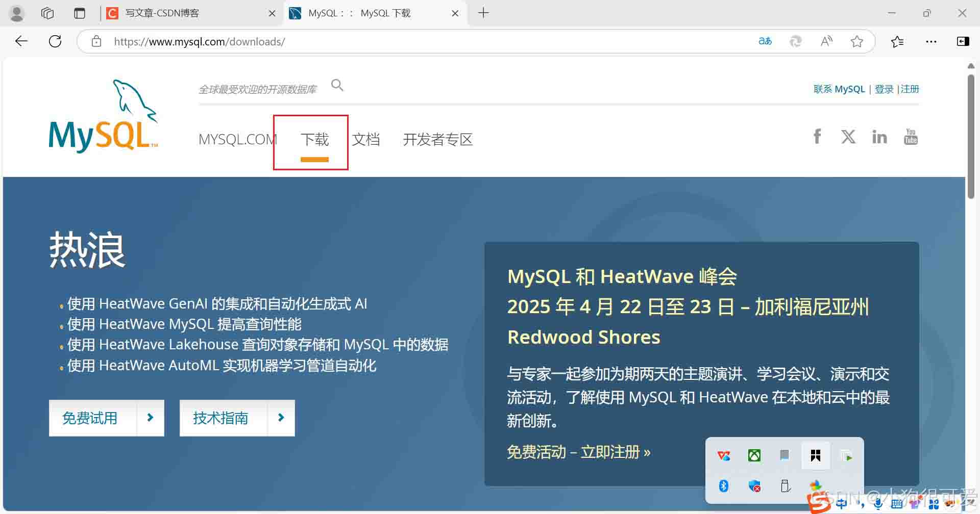Viewport: 980px width, 514px height.
Task: Click the MySQL 和 HeatWave 峰会 heading
Action: point(622,276)
